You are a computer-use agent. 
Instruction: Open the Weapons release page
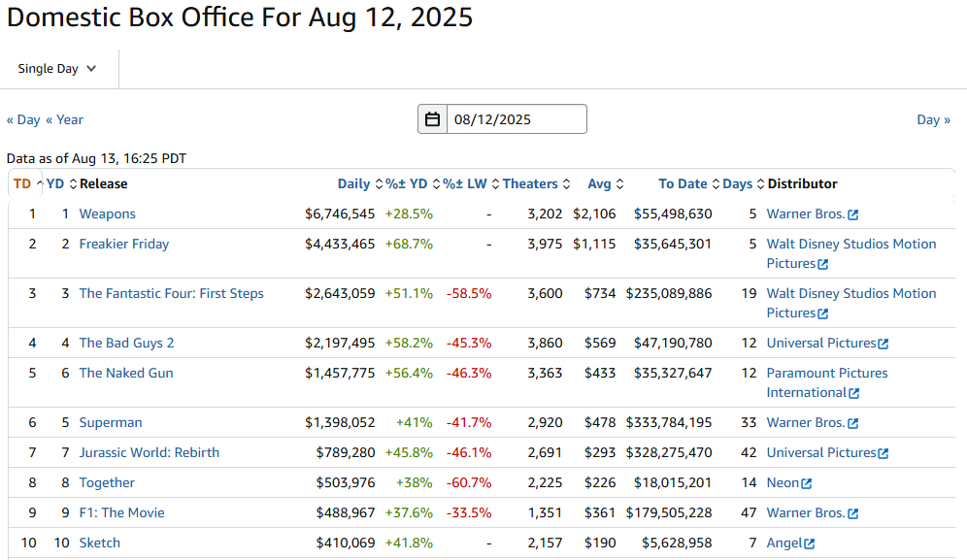click(108, 214)
